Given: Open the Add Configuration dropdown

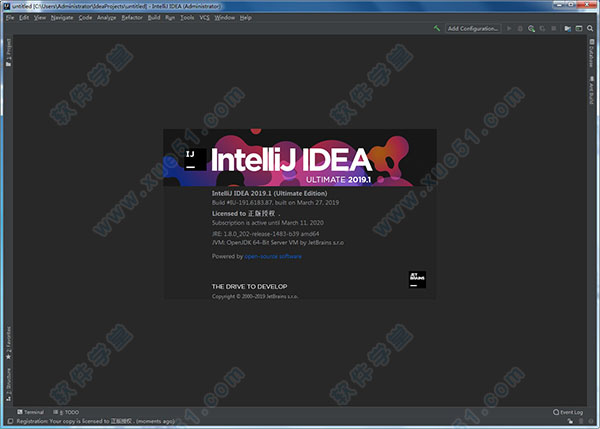Looking at the screenshot, I should [473, 29].
